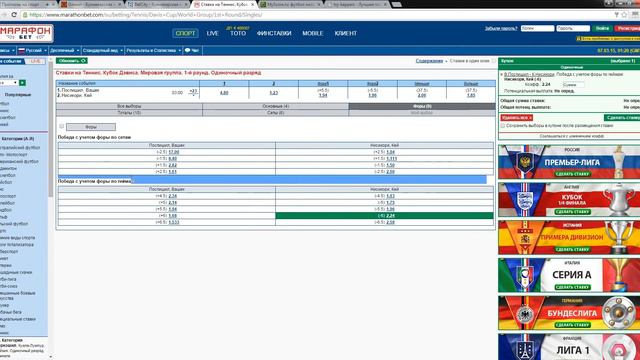Screen dimensions: 640x360
Task: Click the green Войти login button
Action: pyautogui.click(x=602, y=28)
